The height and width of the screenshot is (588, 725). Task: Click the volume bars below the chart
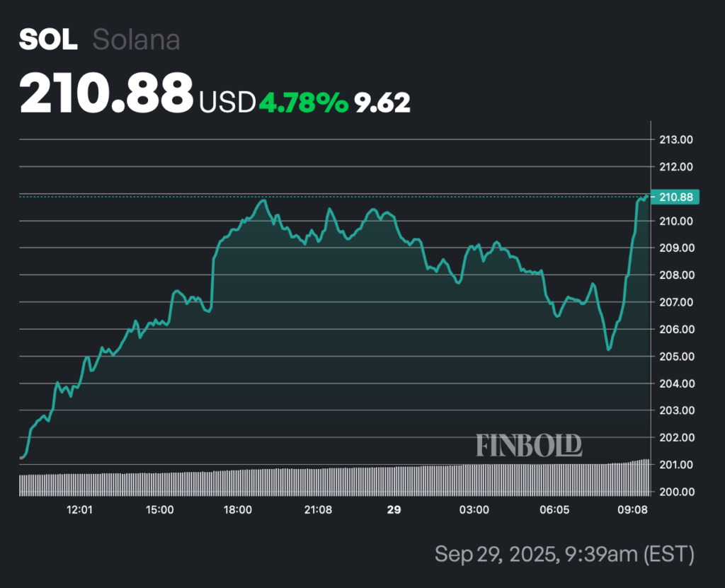(333, 481)
